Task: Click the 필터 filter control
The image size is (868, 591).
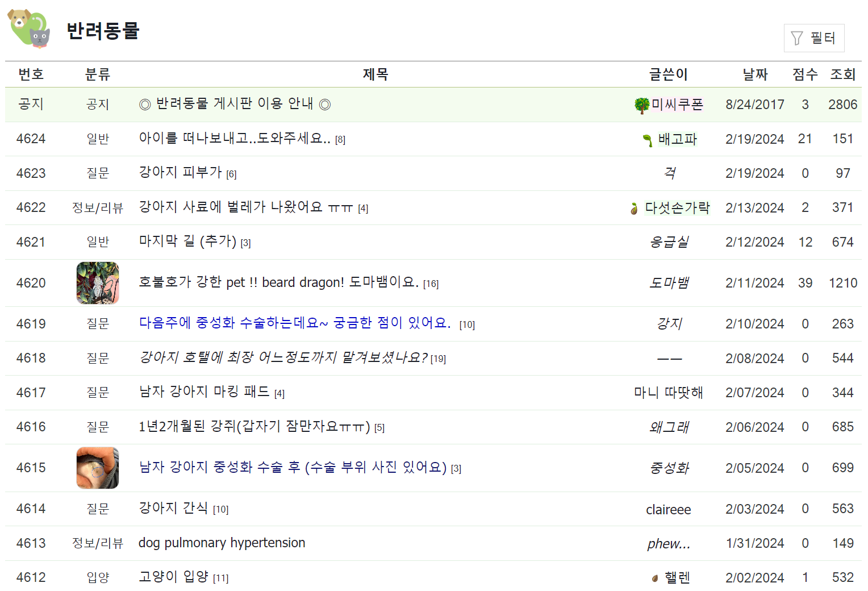Action: click(x=814, y=38)
